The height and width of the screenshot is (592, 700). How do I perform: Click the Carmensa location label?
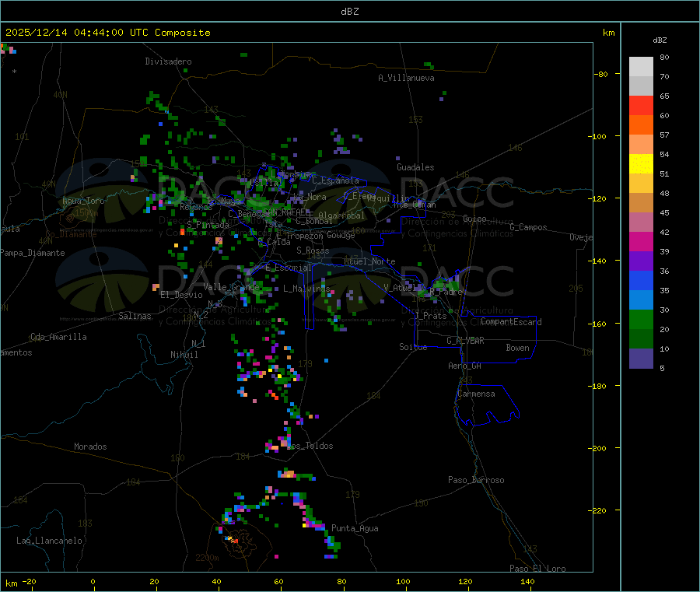coord(476,394)
